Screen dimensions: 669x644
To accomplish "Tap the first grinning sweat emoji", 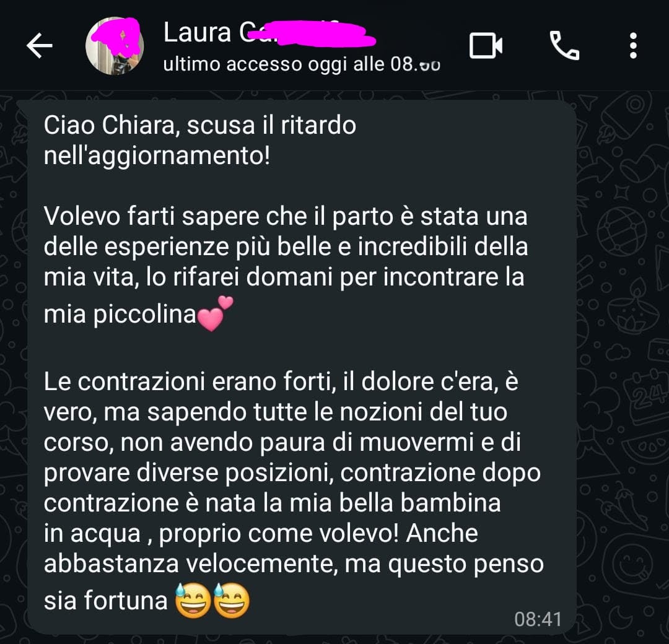I will (x=193, y=601).
